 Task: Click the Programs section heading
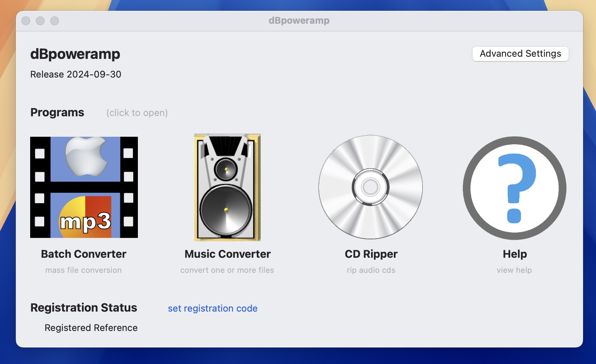pos(57,112)
